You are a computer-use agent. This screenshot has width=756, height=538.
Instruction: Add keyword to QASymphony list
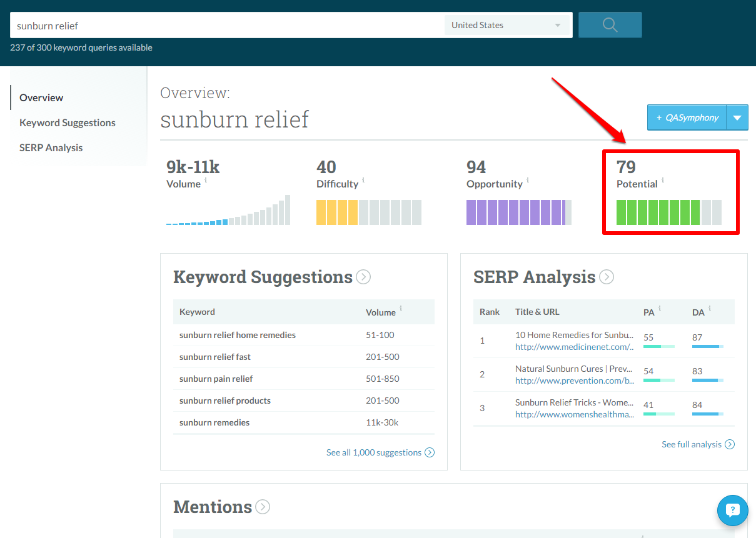point(687,117)
